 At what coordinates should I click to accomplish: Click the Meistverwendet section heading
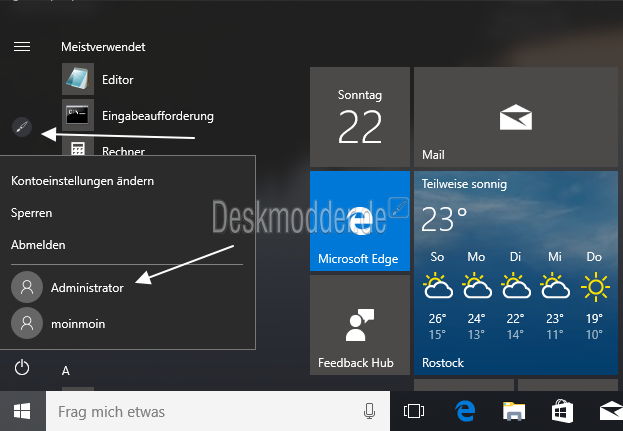click(x=103, y=47)
